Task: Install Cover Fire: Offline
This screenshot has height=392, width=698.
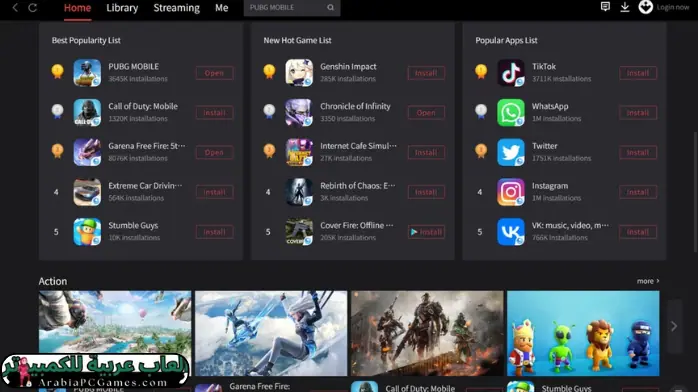Action: [x=426, y=232]
